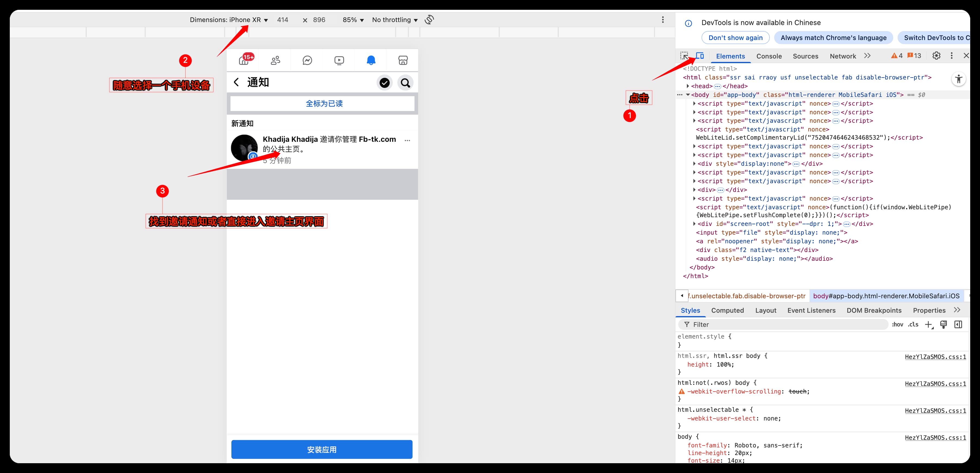Focus the Styles Filter field
This screenshot has width=980, height=473.
pos(783,324)
